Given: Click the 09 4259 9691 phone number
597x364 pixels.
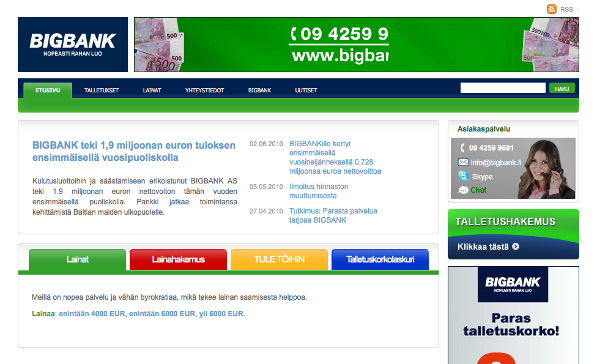Looking at the screenshot, I should [491, 147].
